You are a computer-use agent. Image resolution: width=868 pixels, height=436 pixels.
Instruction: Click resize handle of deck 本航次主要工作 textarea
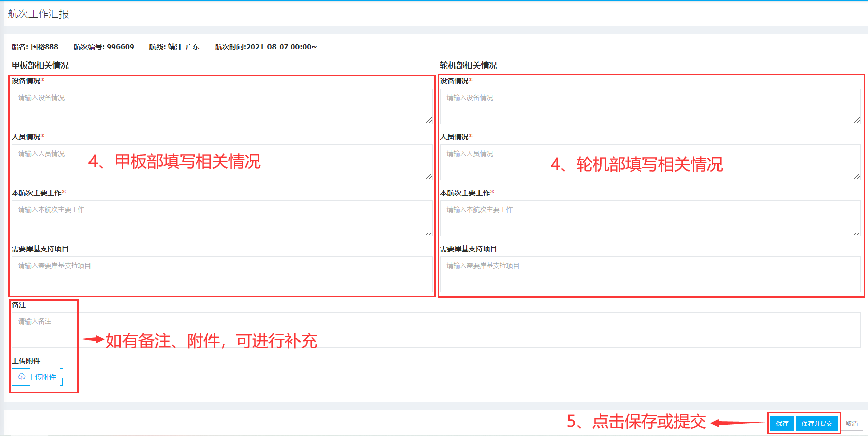429,232
